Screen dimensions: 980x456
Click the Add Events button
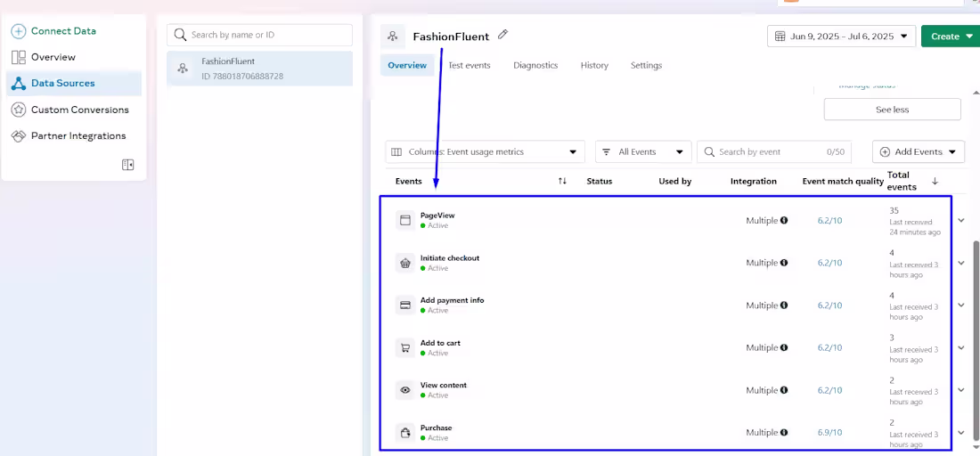point(918,151)
